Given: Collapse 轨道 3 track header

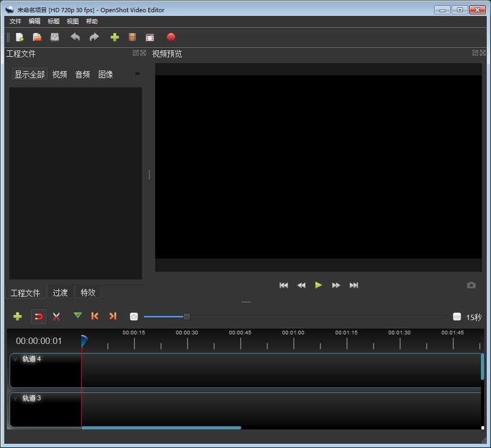Looking at the screenshot, I should coord(15,398).
